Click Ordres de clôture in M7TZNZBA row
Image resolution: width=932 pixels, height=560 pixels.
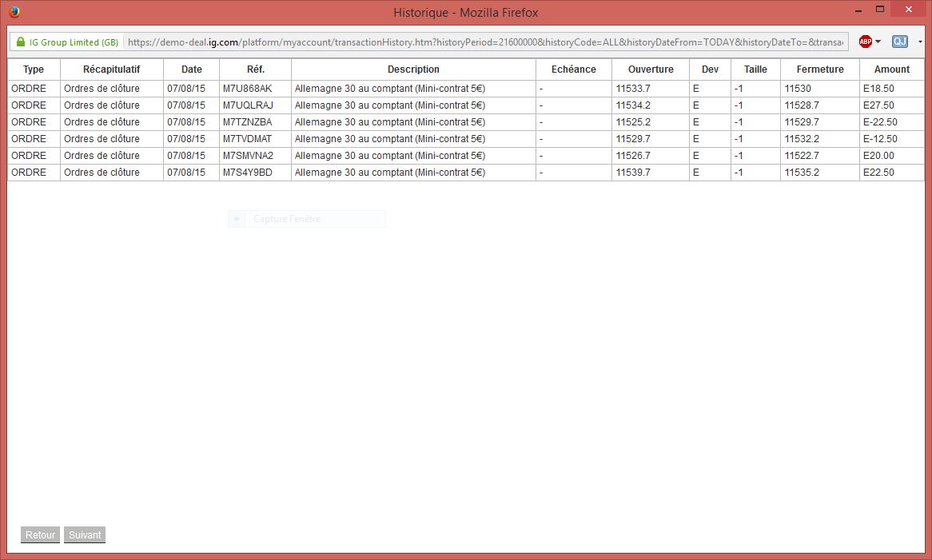click(102, 121)
